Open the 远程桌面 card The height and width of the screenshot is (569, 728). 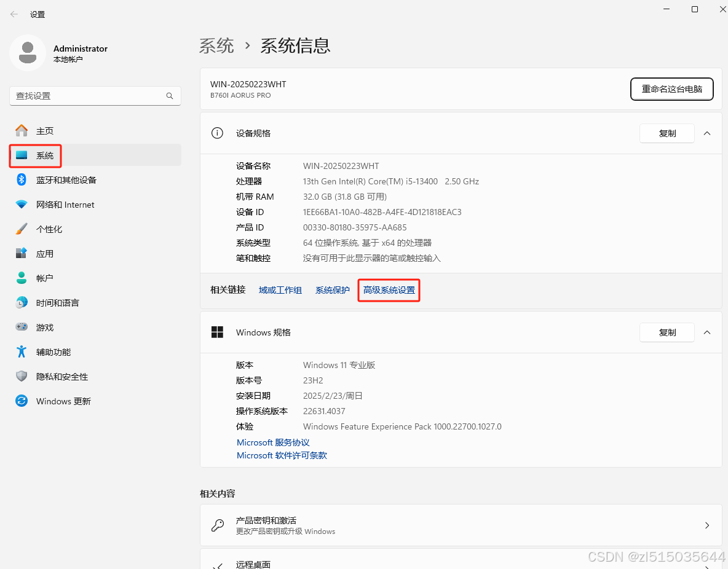461,559
